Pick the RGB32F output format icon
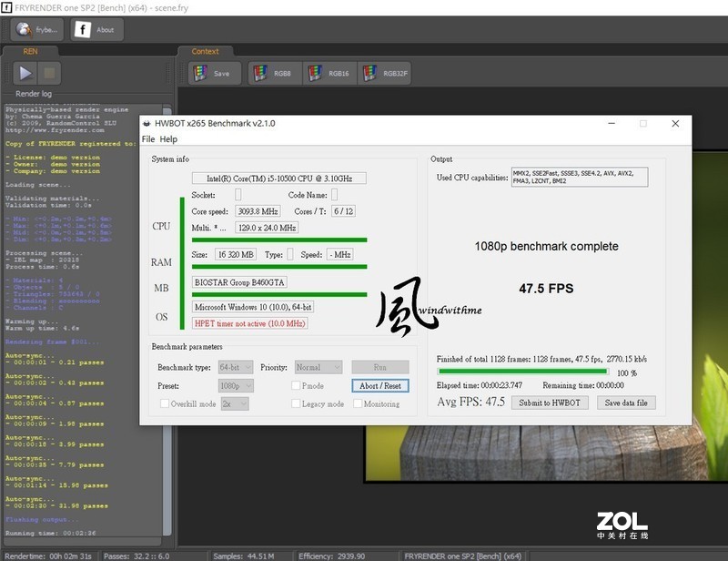Screen dimensions: 728x561 pyautogui.click(x=383, y=73)
